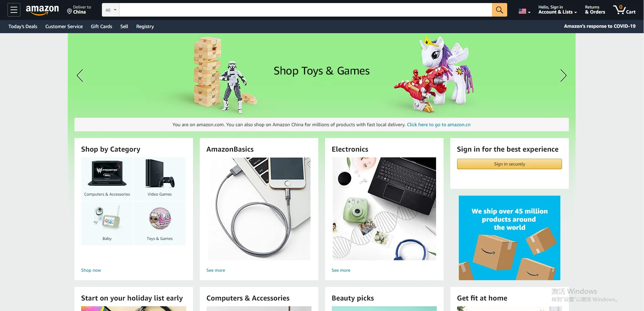The width and height of the screenshot is (644, 311).
Task: Open Returns & Orders
Action: pos(595,10)
